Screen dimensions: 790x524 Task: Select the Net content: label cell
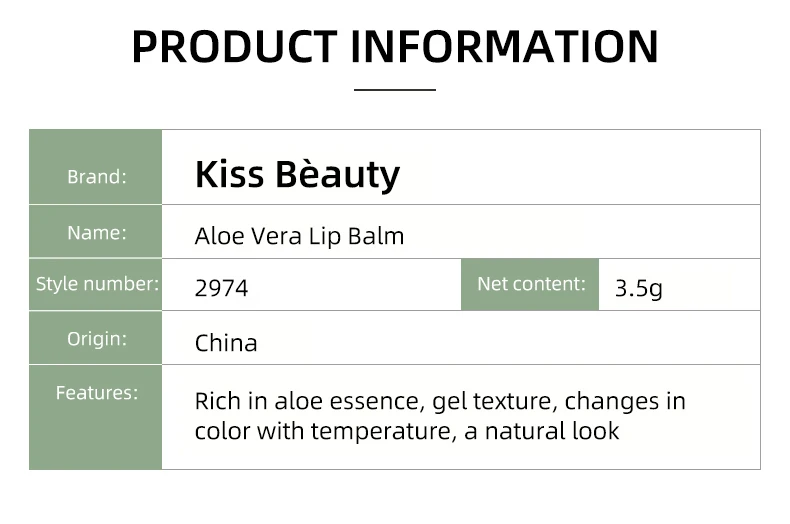[530, 285]
